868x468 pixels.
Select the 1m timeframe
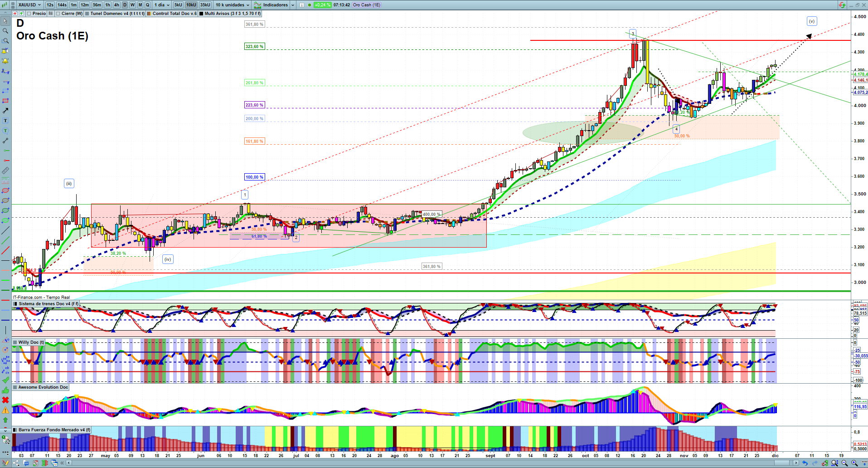74,5
